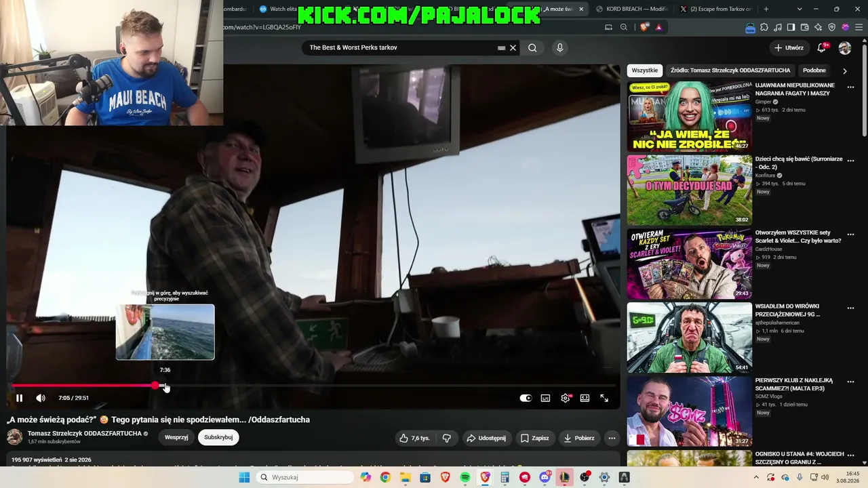The height and width of the screenshot is (488, 868).
Task: Open the Brave main hamburger menu
Action: (x=859, y=27)
